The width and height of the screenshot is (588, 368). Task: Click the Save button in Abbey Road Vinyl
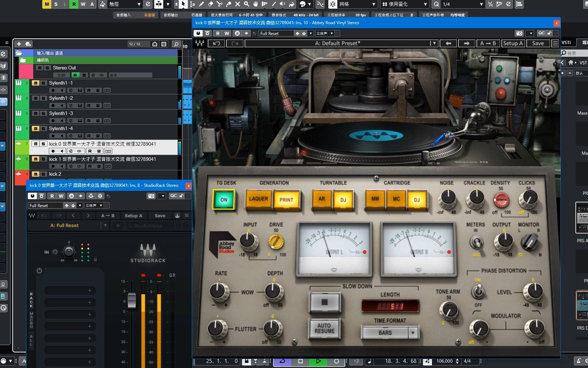click(x=537, y=43)
